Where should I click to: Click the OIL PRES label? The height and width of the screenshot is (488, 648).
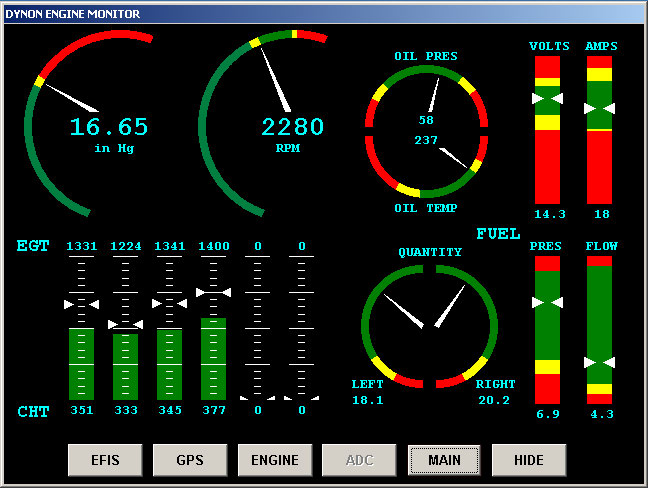(x=426, y=56)
